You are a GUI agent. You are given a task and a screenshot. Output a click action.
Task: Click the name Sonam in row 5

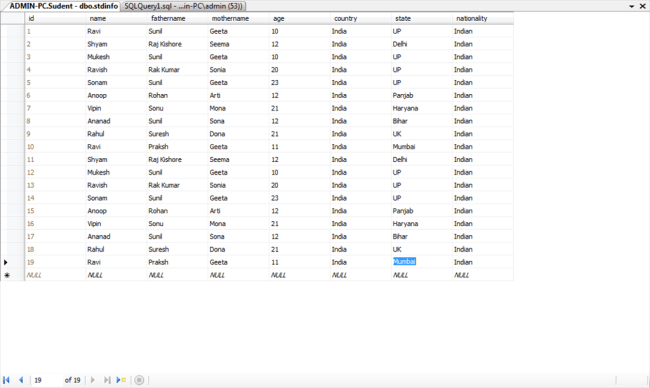116,82
